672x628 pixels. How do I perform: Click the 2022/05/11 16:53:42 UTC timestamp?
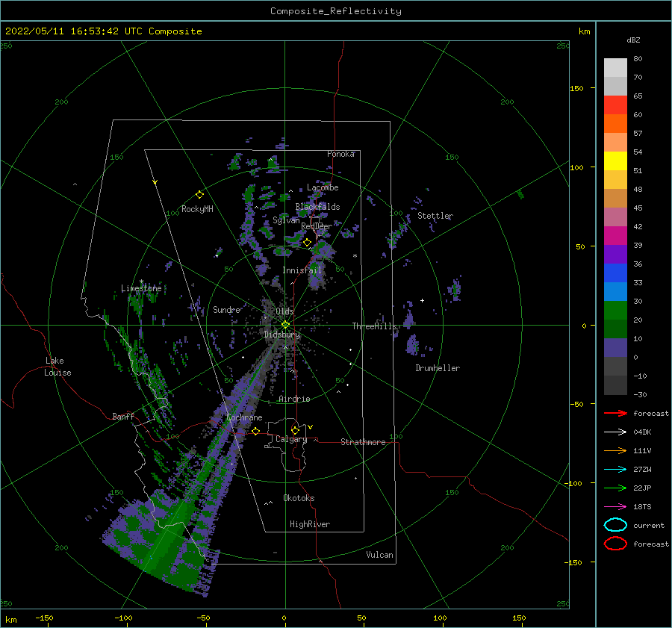click(74, 31)
